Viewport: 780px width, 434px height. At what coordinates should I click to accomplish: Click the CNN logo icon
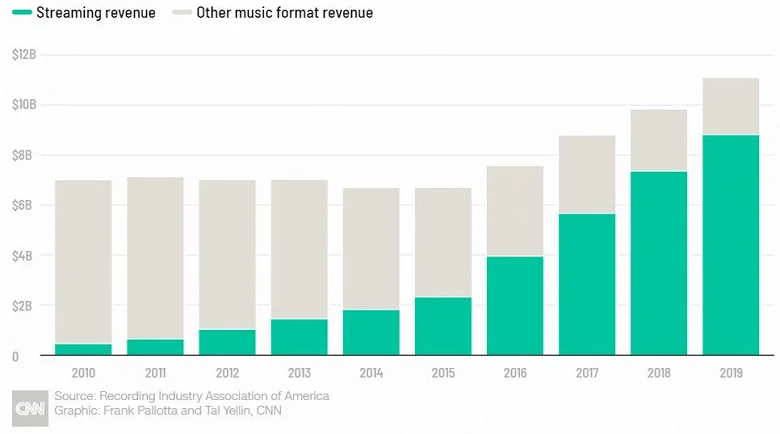[30, 408]
